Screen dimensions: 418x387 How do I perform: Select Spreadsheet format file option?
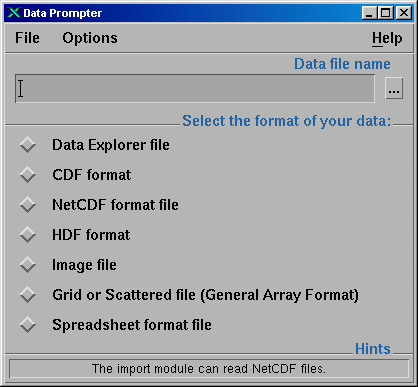pos(27,325)
